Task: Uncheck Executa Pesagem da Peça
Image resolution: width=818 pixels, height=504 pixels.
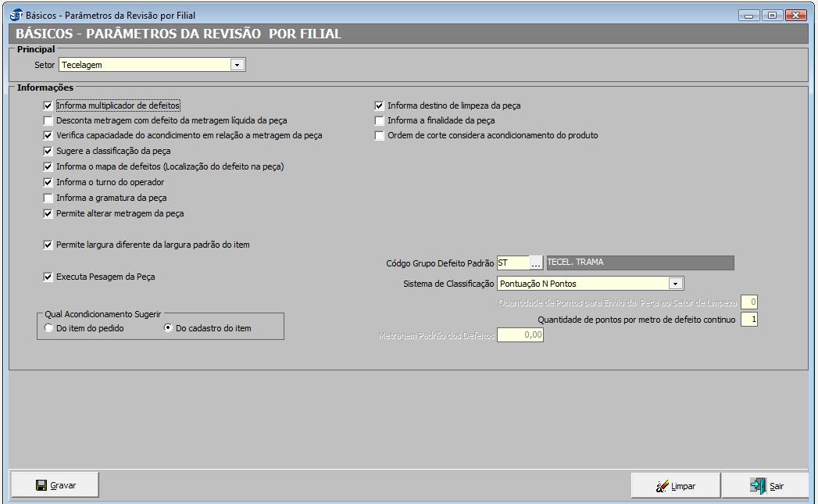Action: pos(48,277)
